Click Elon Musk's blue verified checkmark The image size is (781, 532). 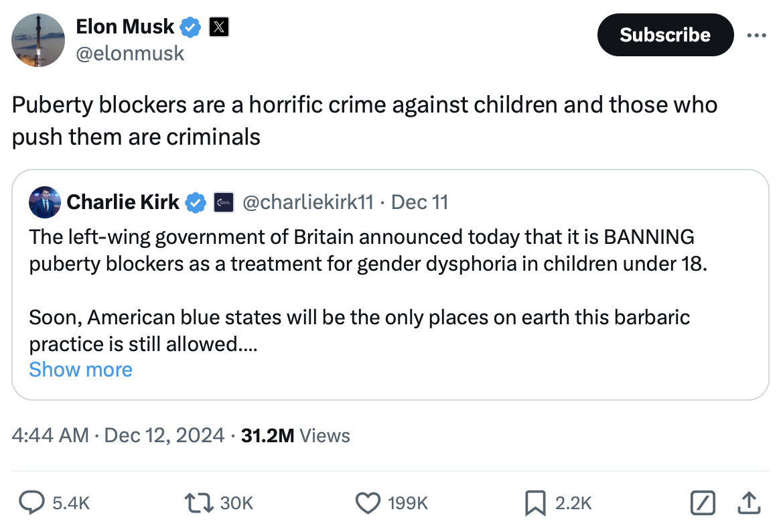[191, 27]
